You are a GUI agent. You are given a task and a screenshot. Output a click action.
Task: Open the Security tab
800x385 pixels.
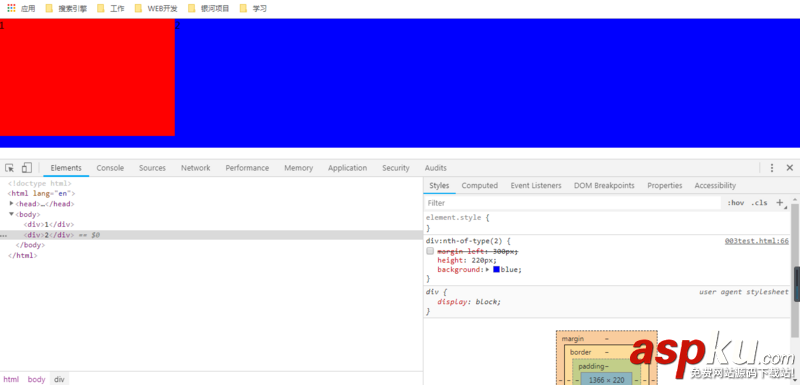click(x=396, y=168)
